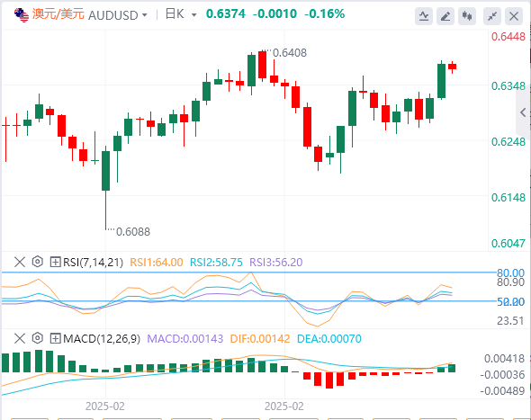Click MACD:0.00143 value
The height and width of the screenshot is (420, 531).
pos(185,339)
